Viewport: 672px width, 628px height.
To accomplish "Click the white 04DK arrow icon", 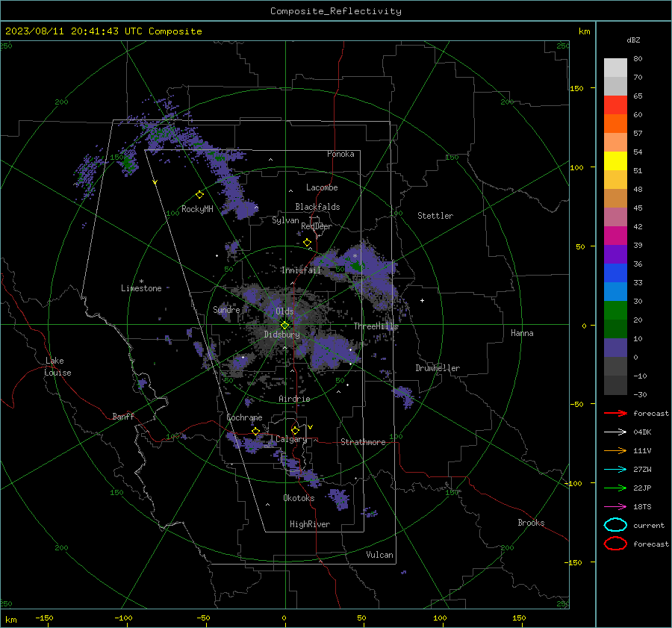I will pyautogui.click(x=615, y=432).
